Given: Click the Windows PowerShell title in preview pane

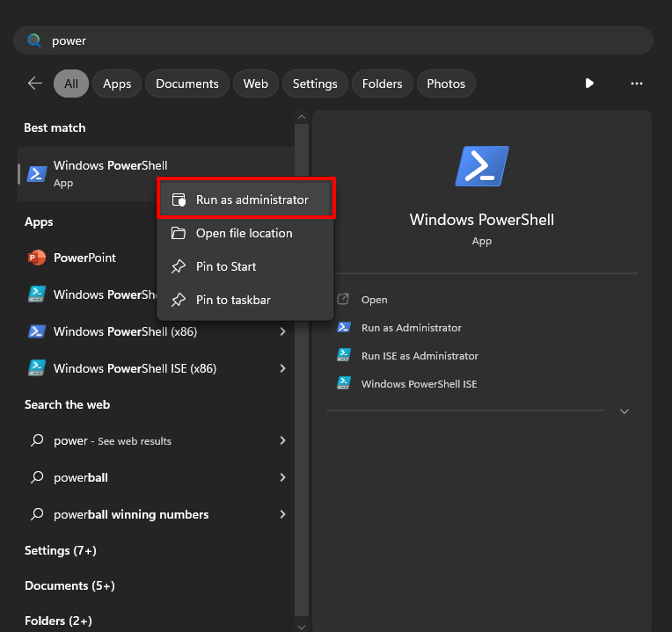Looking at the screenshot, I should [x=482, y=220].
